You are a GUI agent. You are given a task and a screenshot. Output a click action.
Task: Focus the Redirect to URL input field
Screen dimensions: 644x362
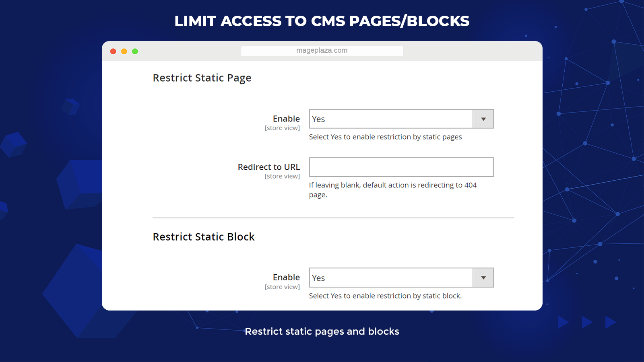[x=401, y=167]
